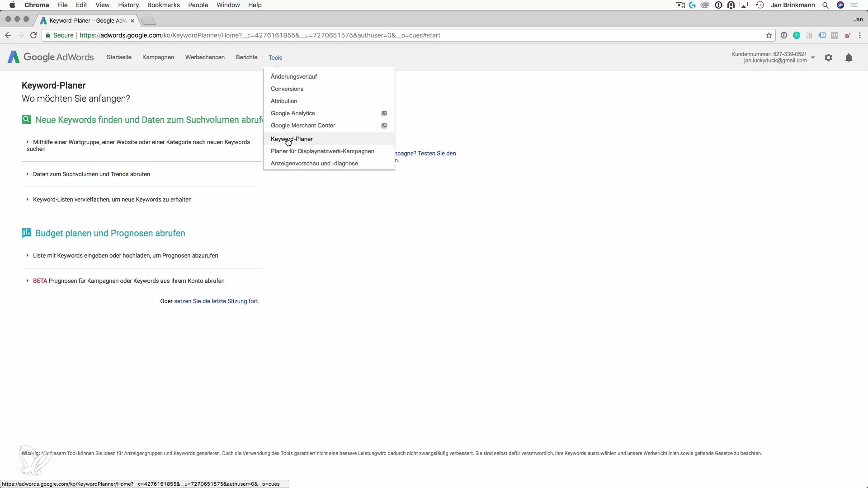This screenshot has width=868, height=488.
Task: Click the Siri icon in the menu bar
Action: (x=840, y=5)
